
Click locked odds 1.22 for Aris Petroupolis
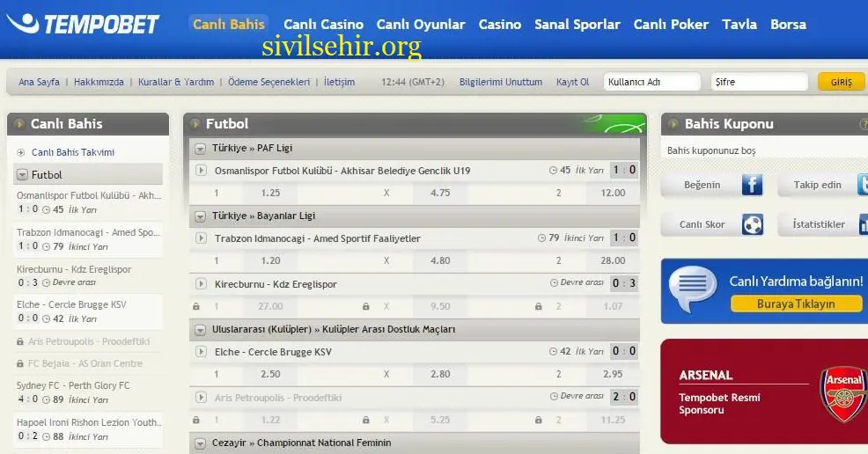click(x=270, y=420)
